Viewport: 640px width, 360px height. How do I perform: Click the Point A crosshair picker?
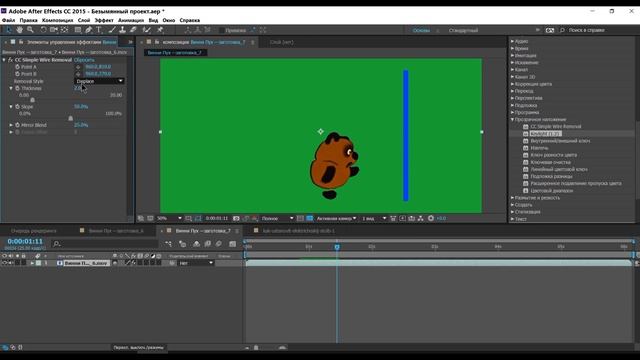tap(78, 67)
